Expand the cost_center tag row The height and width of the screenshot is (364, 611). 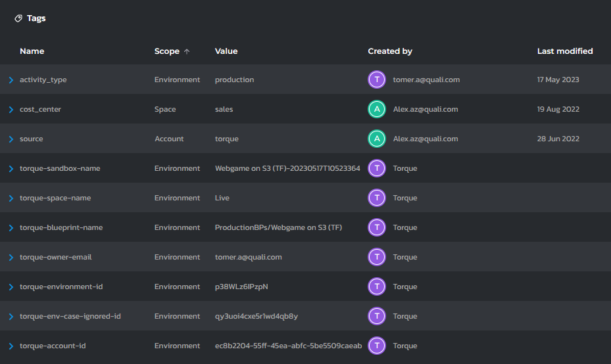[11, 110]
